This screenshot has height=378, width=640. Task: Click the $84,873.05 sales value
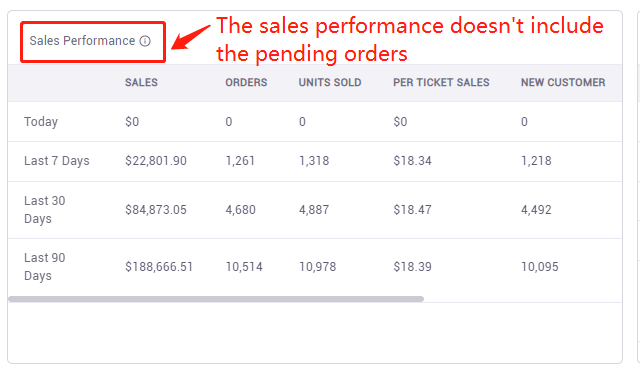pos(156,210)
